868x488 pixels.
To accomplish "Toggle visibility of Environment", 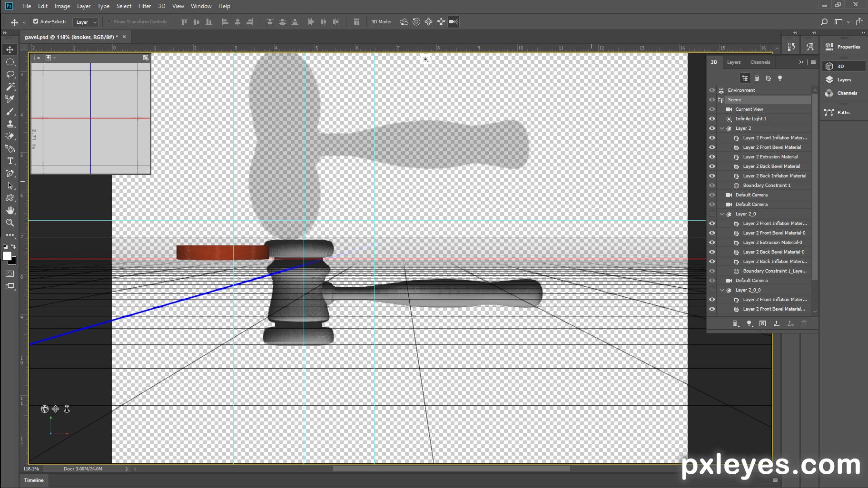I will tap(712, 90).
